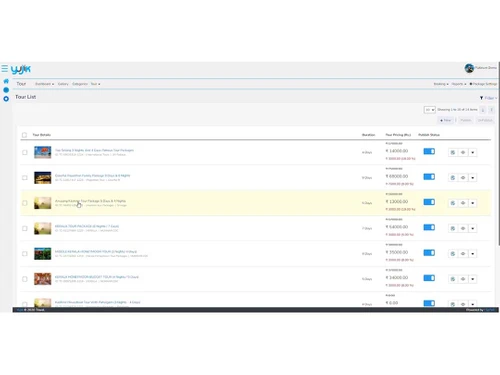This screenshot has height=375, width=500.
Task: Open the user profile avatar
Action: point(469,68)
